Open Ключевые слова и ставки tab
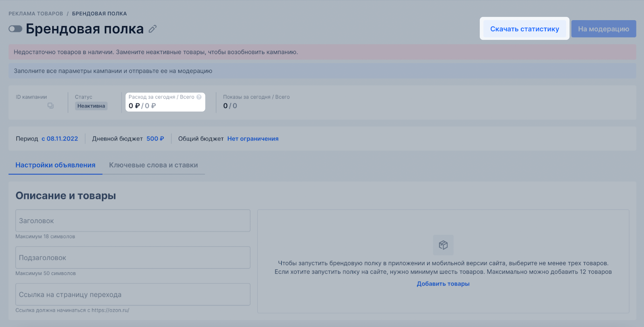 (154, 165)
